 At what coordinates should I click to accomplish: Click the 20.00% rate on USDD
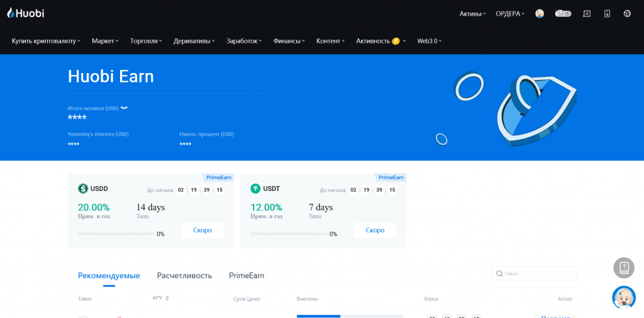(94, 207)
